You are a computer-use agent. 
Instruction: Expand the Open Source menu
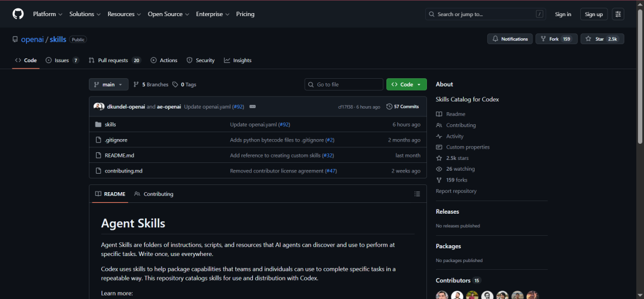pyautogui.click(x=168, y=14)
